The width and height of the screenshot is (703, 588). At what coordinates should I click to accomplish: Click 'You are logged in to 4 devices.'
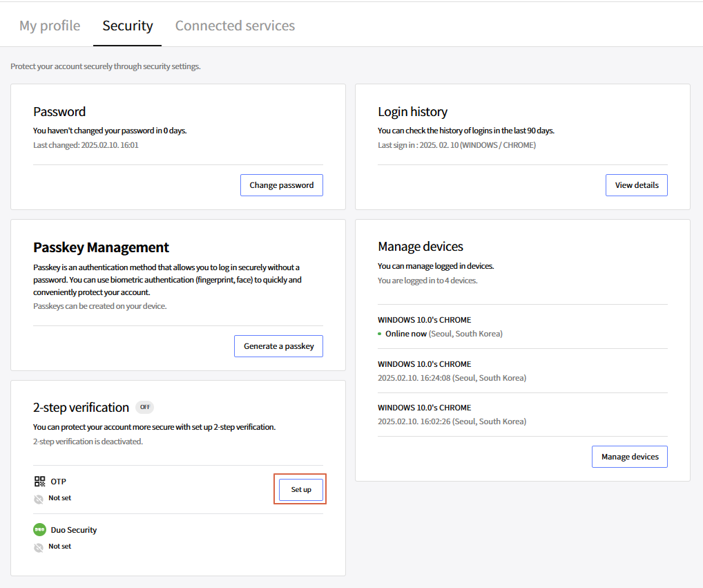[427, 281]
